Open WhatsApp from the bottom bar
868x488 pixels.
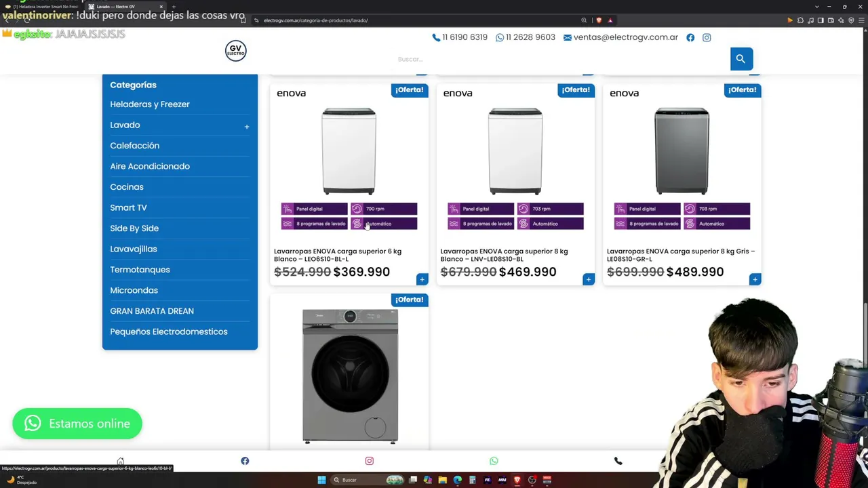[494, 462]
